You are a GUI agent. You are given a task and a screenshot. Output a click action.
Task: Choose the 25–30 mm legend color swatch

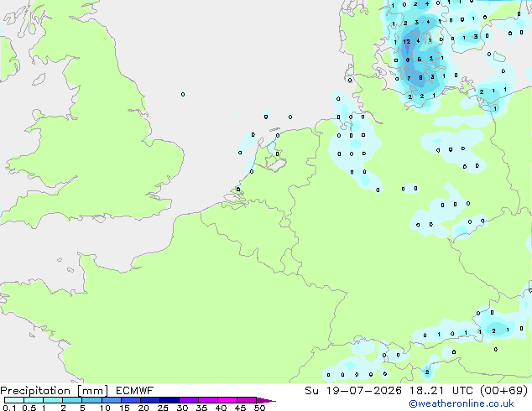(169, 400)
